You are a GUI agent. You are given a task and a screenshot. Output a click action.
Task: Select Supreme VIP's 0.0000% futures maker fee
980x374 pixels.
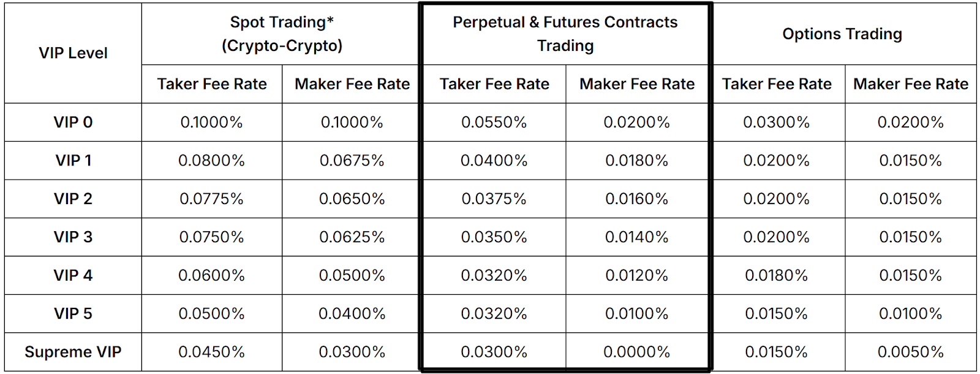tap(637, 352)
